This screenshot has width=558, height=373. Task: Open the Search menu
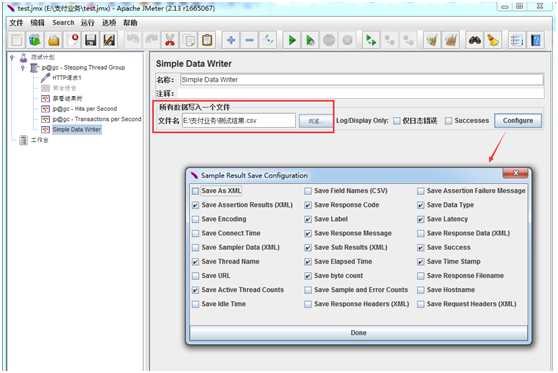point(63,23)
